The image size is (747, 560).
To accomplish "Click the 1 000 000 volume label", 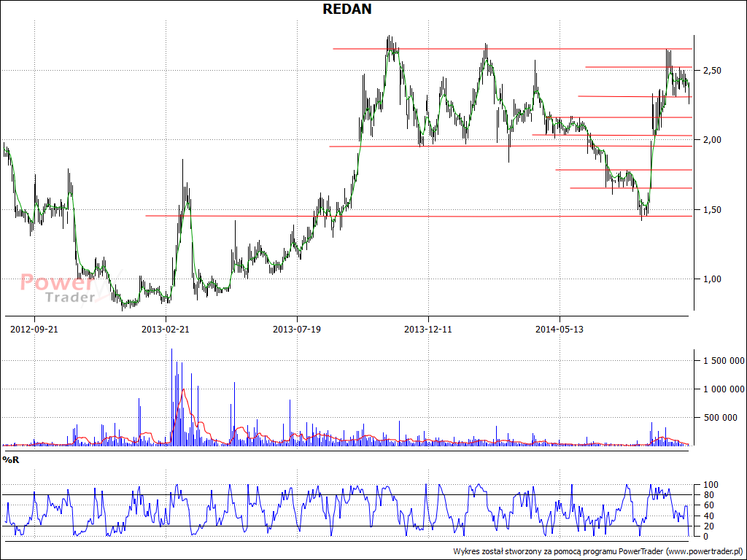I will [724, 389].
